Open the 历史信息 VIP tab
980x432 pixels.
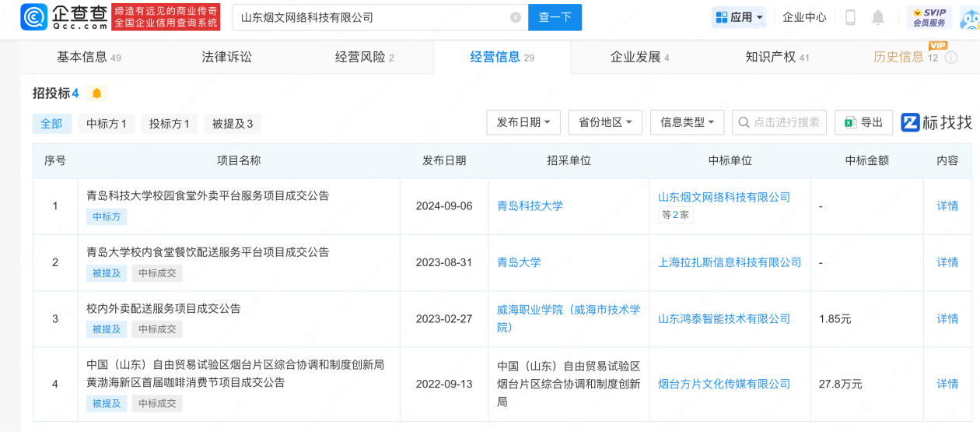click(x=905, y=58)
